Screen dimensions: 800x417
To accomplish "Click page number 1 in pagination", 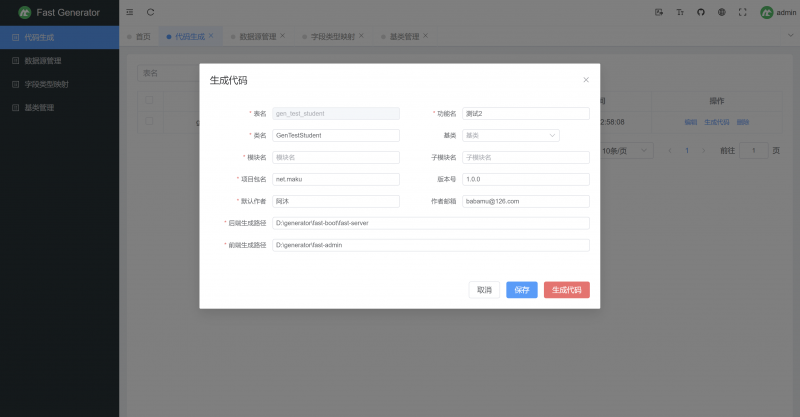I will [x=687, y=151].
